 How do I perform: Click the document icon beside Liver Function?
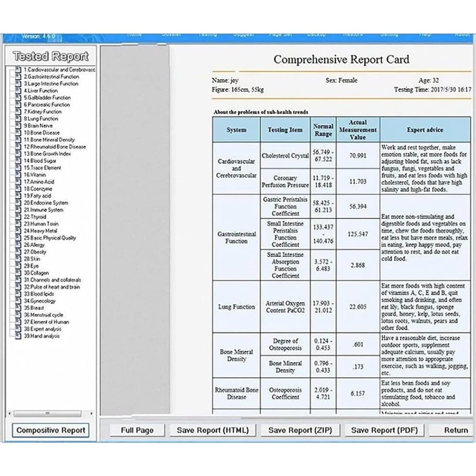click(18, 90)
